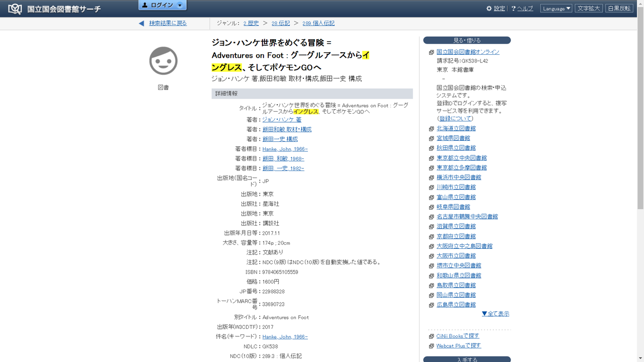This screenshot has width=644, height=362.
Task: Click external icon beside 宮城県図書館
Action: 431,138
